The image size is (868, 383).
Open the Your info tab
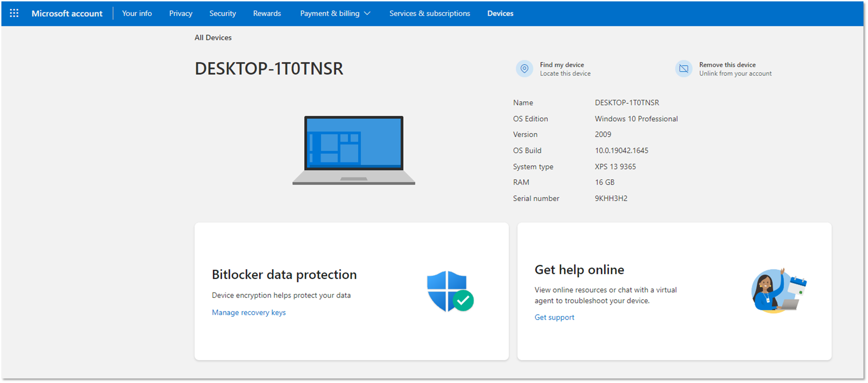137,13
